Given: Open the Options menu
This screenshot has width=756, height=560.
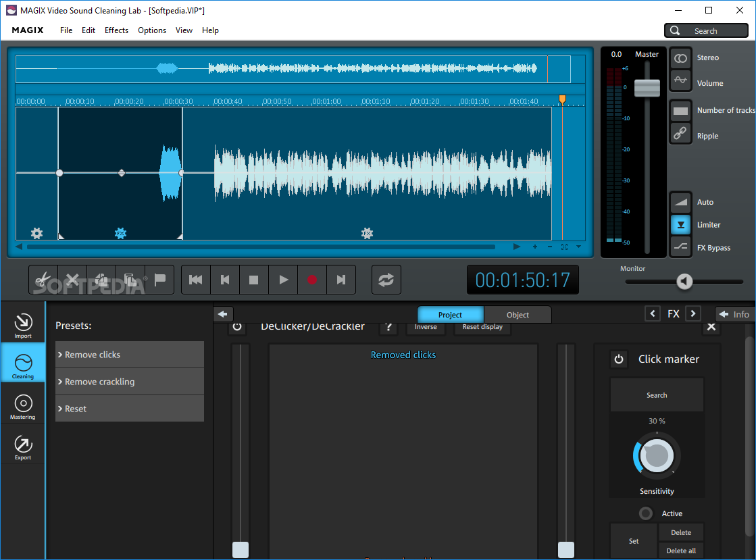Looking at the screenshot, I should 152,30.
